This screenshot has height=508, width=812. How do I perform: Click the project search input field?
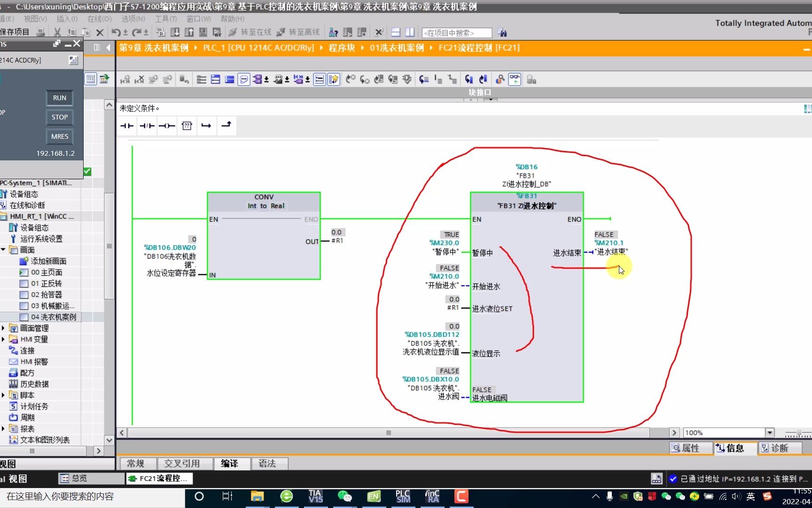[457, 32]
